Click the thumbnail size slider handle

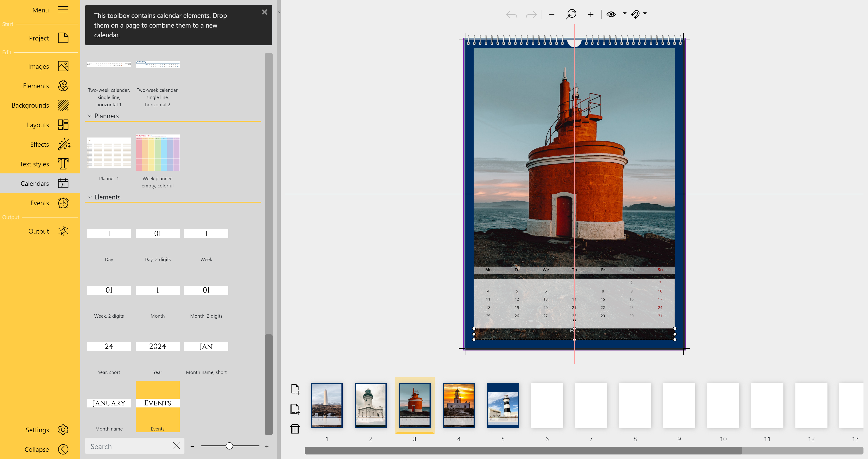(x=229, y=446)
